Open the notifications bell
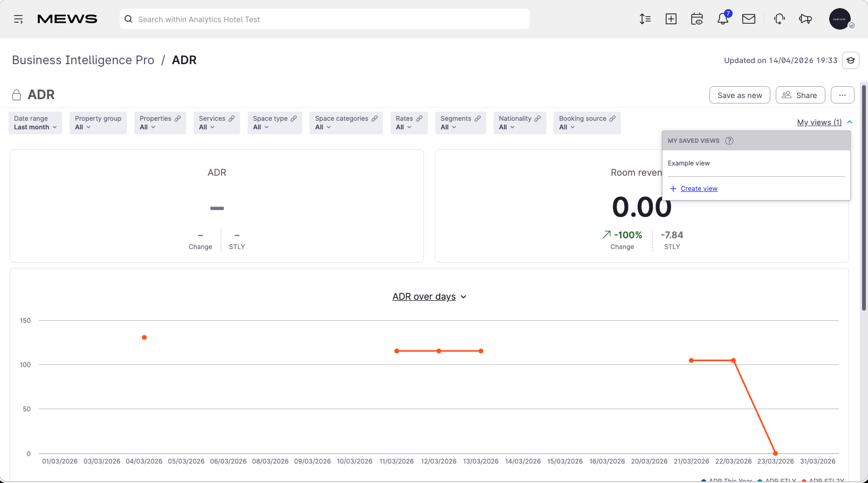 (723, 19)
